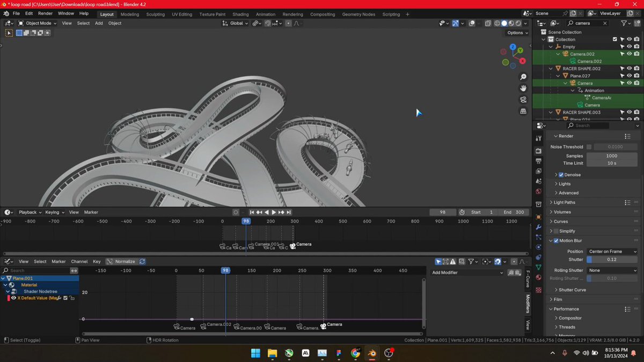
Task: Clear the outliner camera search text
Action: [605, 23]
